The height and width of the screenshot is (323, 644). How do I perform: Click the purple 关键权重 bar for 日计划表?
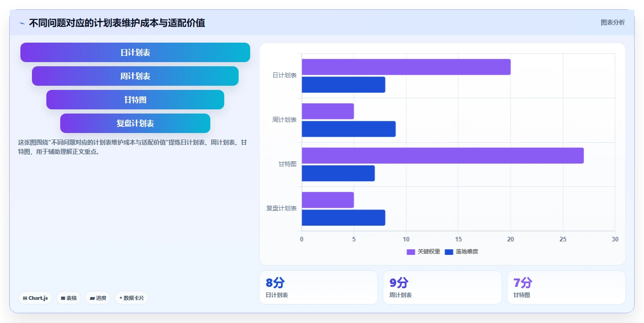click(x=406, y=67)
